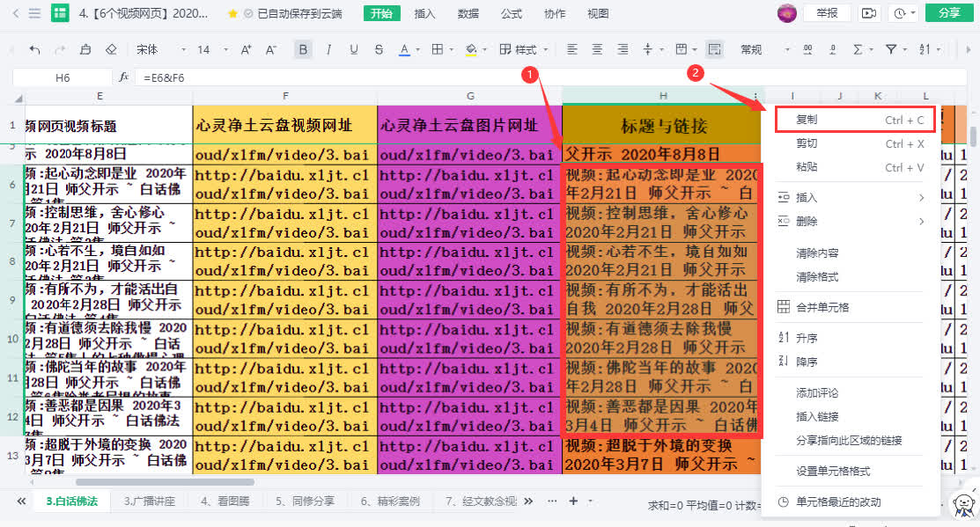This screenshot has height=527, width=980.
Task: Open the 宋体 font family dropdown
Action: pos(161,49)
